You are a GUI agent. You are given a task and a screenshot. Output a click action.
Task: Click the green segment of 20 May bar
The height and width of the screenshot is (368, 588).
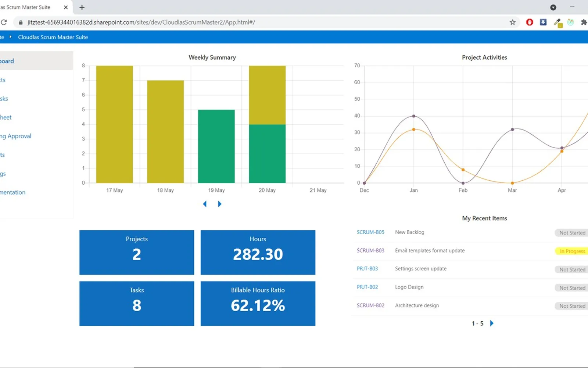coord(267,154)
